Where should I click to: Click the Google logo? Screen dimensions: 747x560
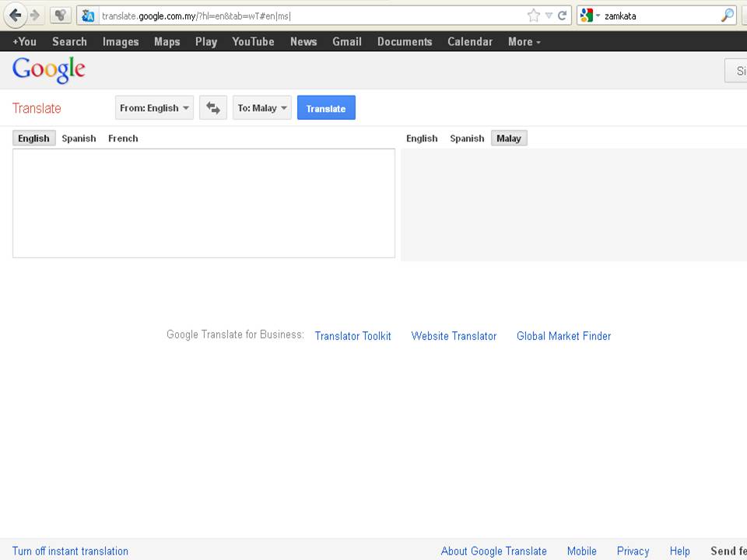[48, 70]
